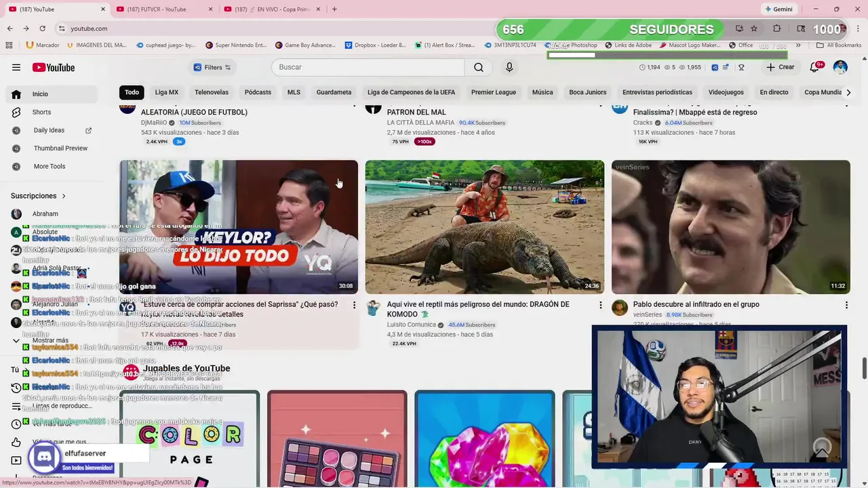Click the search magnifier button
The height and width of the screenshot is (488, 868).
click(x=479, y=67)
